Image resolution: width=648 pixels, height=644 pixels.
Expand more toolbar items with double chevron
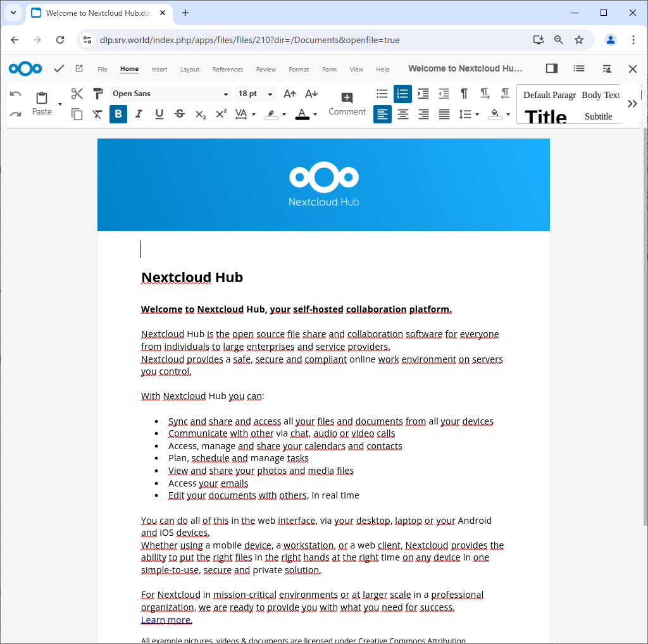click(x=632, y=104)
